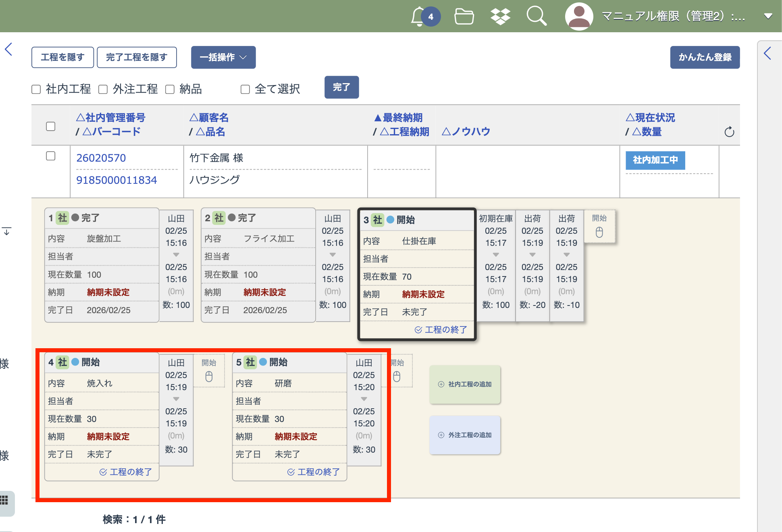Open the folder icon in header
782x532 pixels.
464,17
